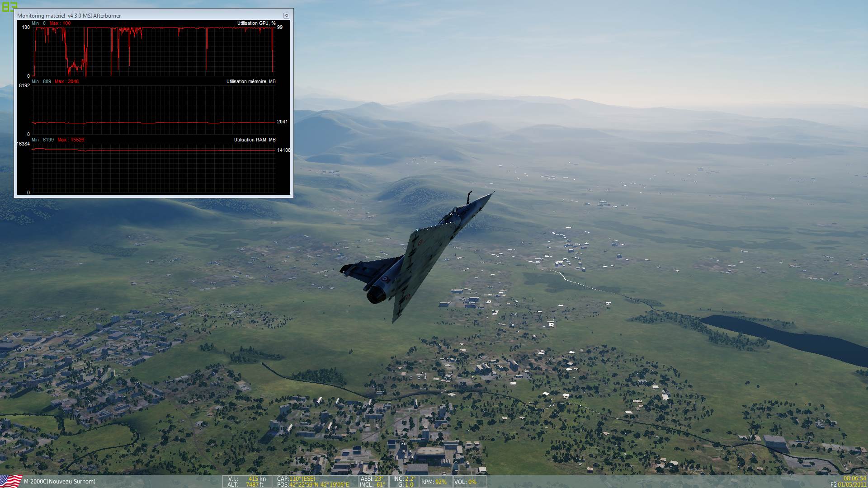Click the POS coordinates readout

click(313, 484)
